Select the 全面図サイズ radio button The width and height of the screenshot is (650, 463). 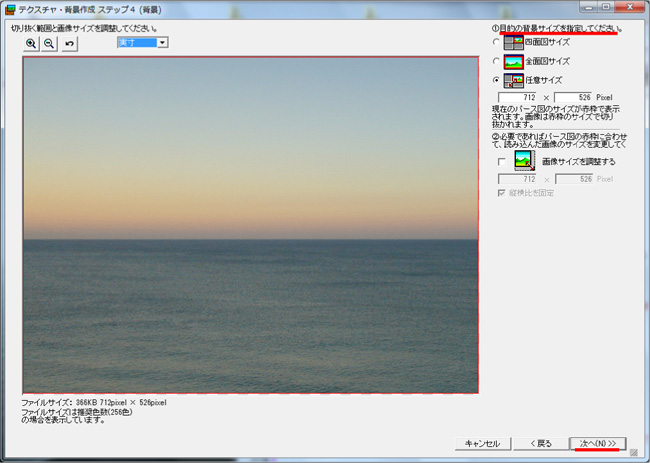tap(496, 61)
